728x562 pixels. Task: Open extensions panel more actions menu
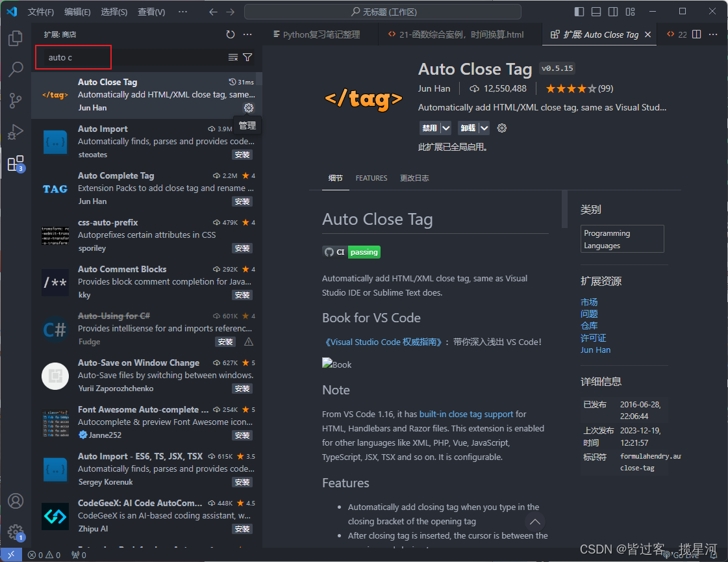click(x=247, y=34)
